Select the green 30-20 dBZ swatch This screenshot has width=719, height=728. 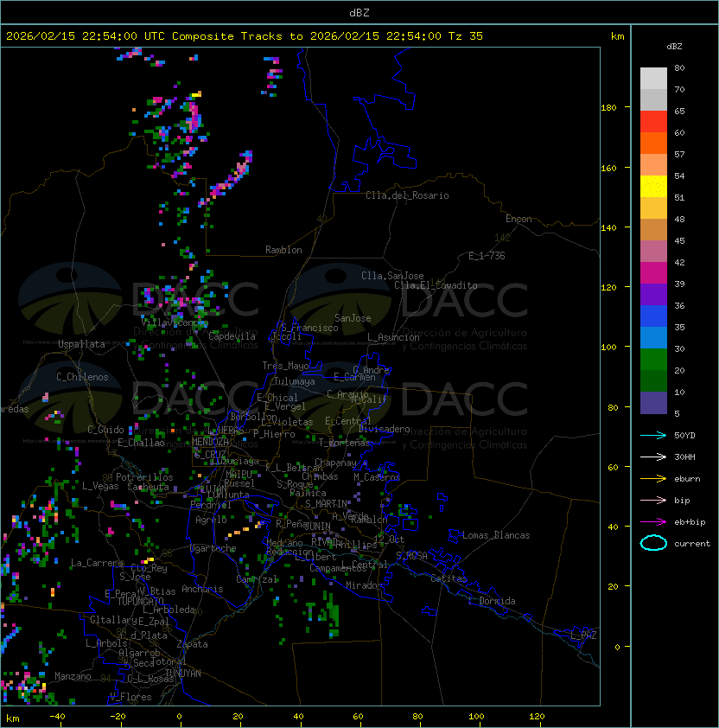coord(653,360)
